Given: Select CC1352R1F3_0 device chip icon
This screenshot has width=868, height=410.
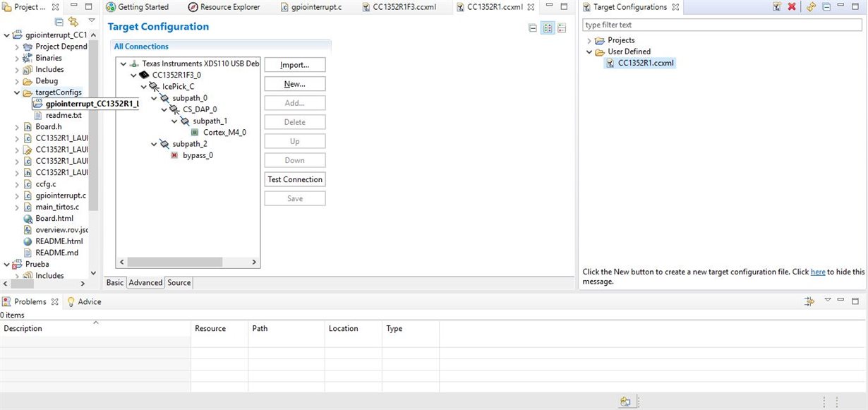Looking at the screenshot, I should click(144, 75).
